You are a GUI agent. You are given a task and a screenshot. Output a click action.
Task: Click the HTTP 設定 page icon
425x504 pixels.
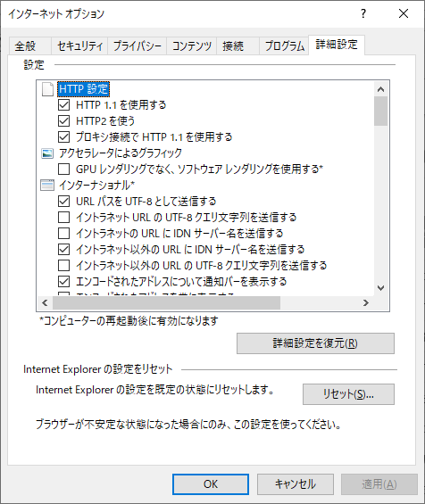pos(47,89)
